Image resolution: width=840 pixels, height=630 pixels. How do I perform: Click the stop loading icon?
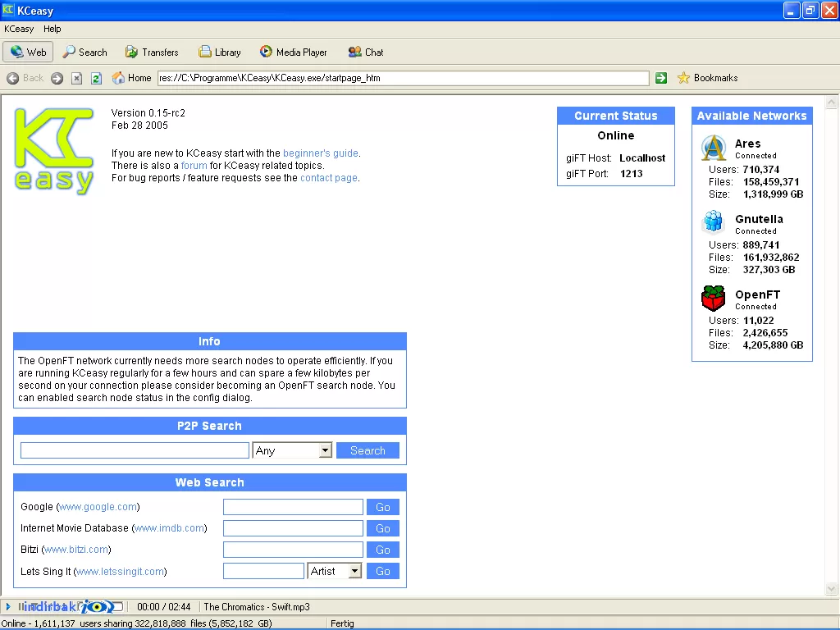point(76,79)
